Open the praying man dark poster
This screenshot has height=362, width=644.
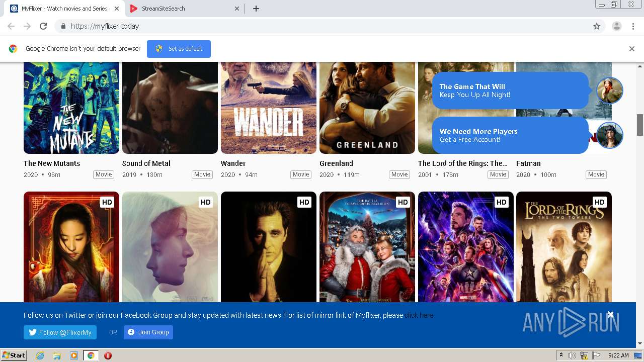coord(269,247)
